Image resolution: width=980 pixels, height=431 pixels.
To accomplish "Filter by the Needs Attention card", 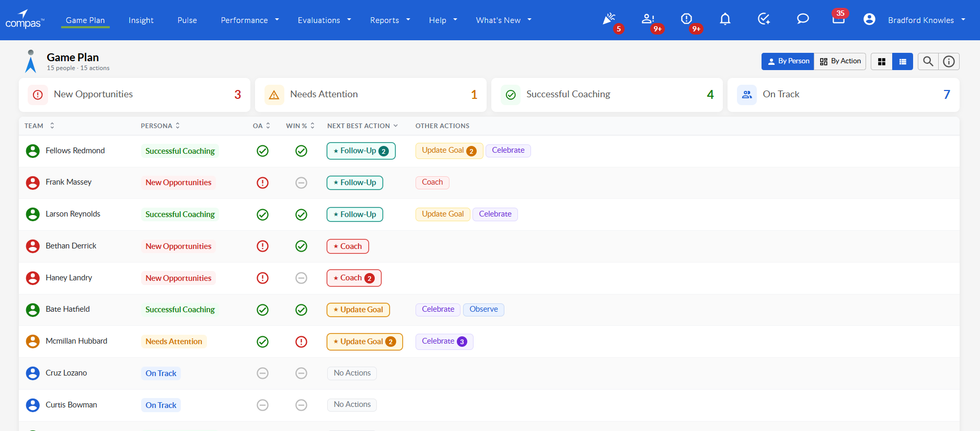I will point(371,95).
